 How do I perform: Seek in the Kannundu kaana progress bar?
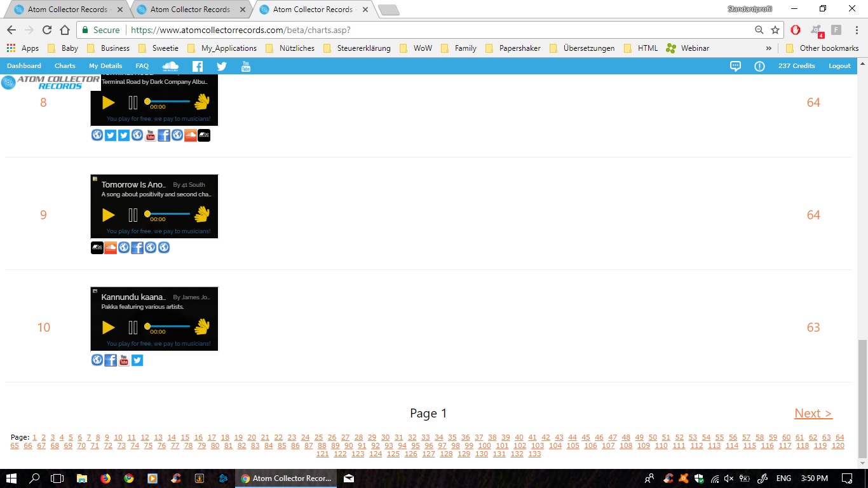(x=168, y=326)
